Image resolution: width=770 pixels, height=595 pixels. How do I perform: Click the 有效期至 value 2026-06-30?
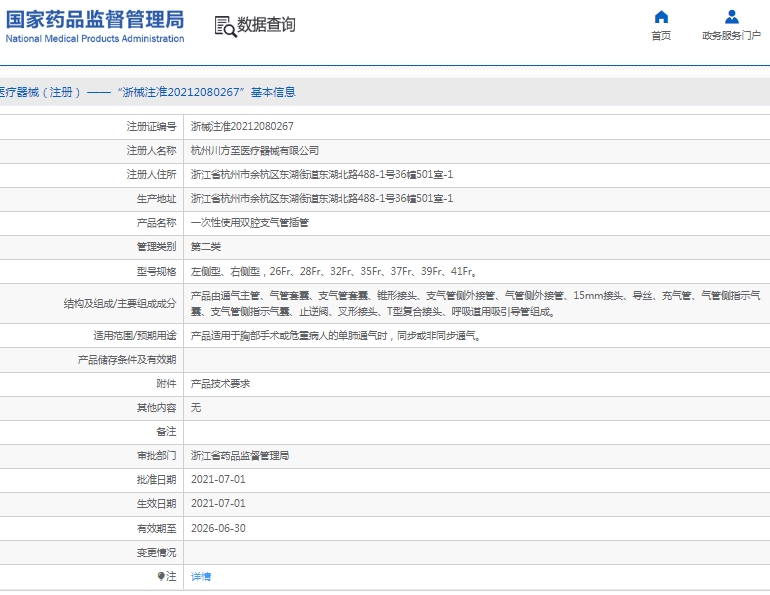click(x=218, y=528)
